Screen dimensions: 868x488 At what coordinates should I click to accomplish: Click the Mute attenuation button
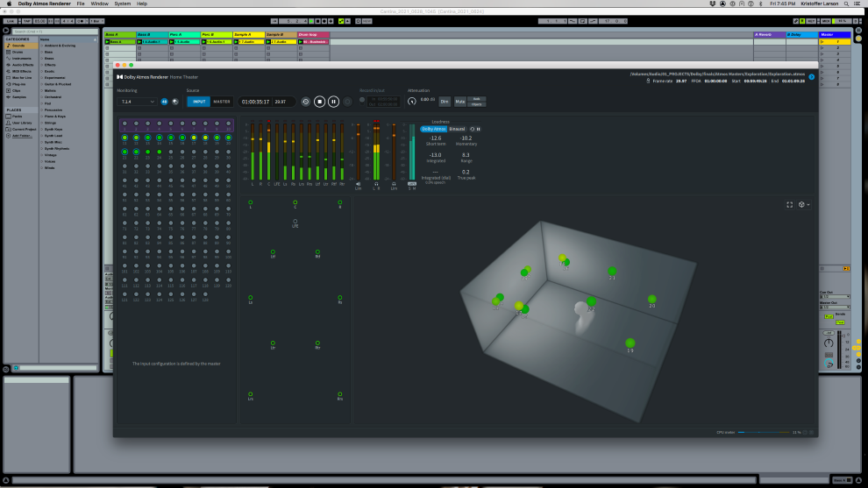(460, 102)
